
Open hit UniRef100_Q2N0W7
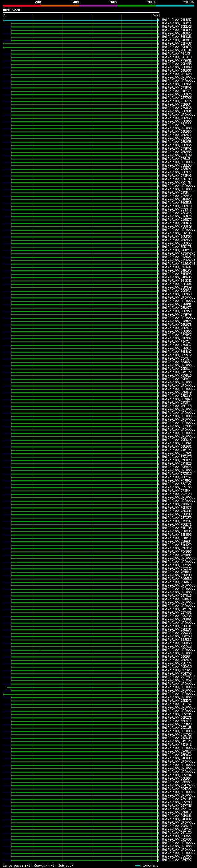tap(177, 43)
